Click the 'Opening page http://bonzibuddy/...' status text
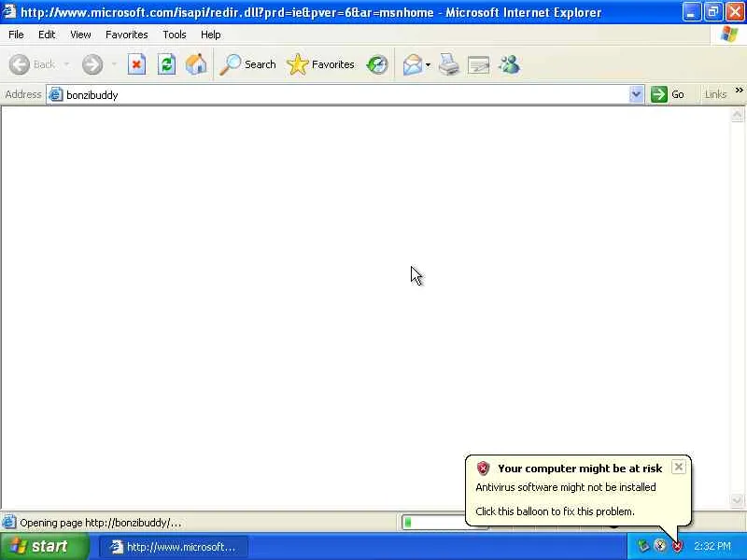Viewport: 747px width, 560px height. [x=101, y=523]
